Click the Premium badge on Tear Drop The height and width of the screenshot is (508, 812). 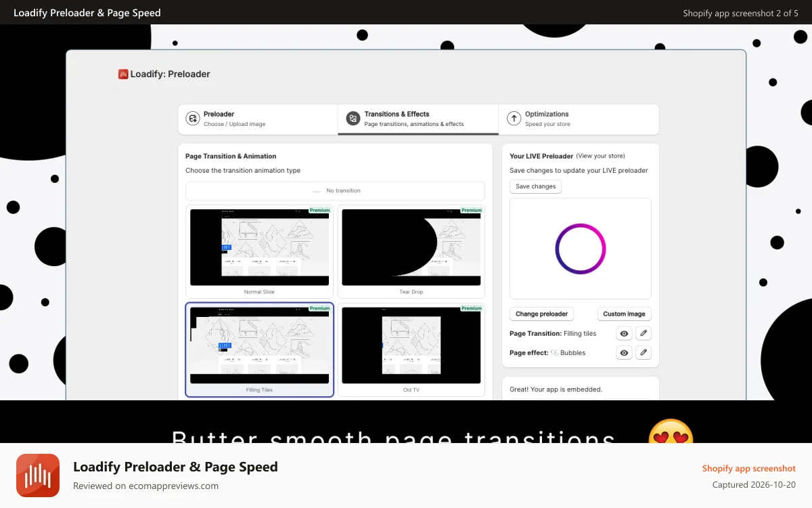tap(471, 210)
